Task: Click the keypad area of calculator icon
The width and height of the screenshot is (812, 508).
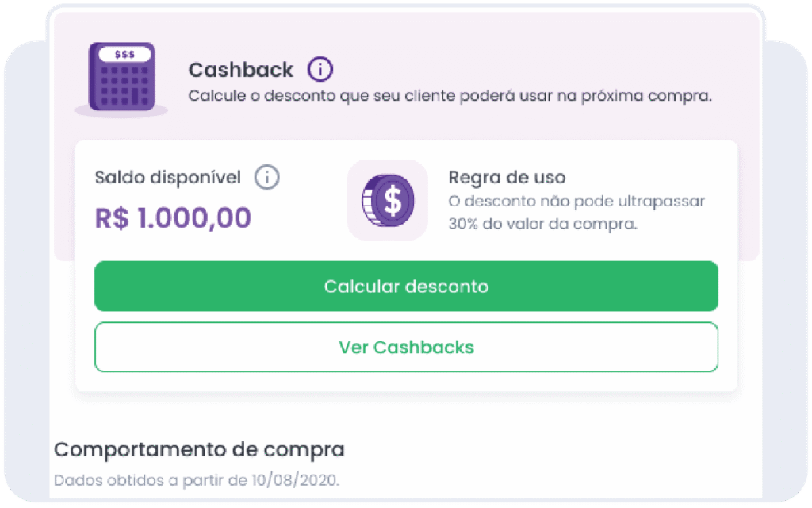Action: tap(124, 86)
